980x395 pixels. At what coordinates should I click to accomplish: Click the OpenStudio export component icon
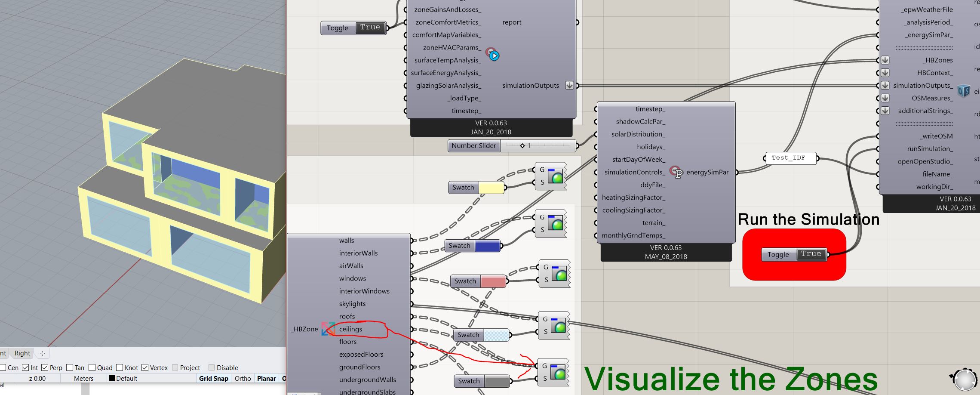coord(964,91)
